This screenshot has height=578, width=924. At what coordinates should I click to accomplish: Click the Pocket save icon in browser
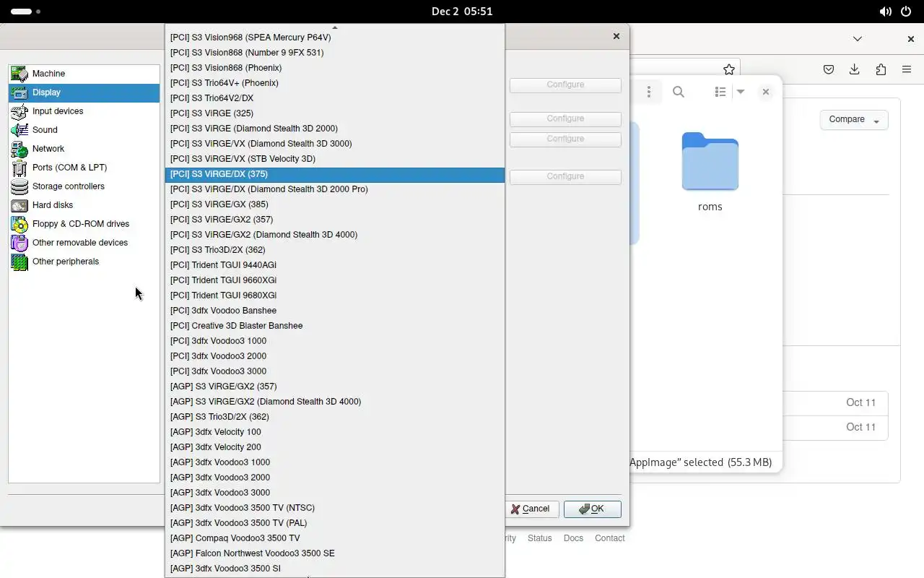(829, 69)
